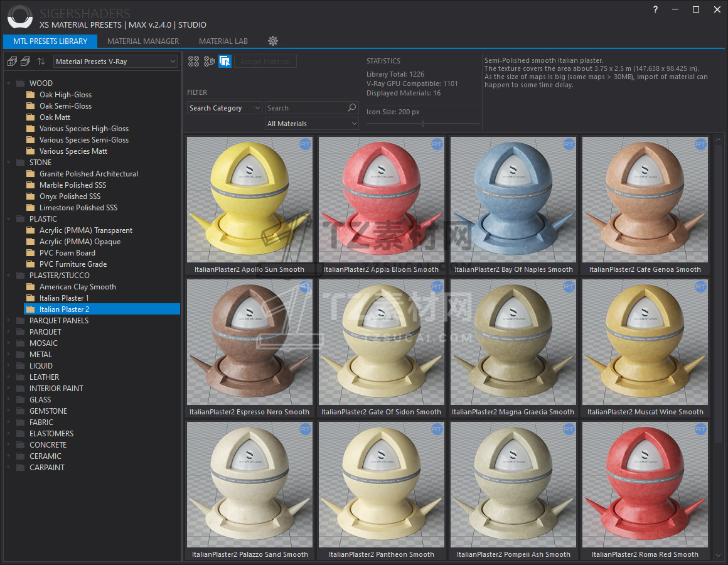This screenshot has width=728, height=565.
Task: Select the ItalianPlaster2 Roma Red Smooth thumbnail
Action: [x=645, y=485]
